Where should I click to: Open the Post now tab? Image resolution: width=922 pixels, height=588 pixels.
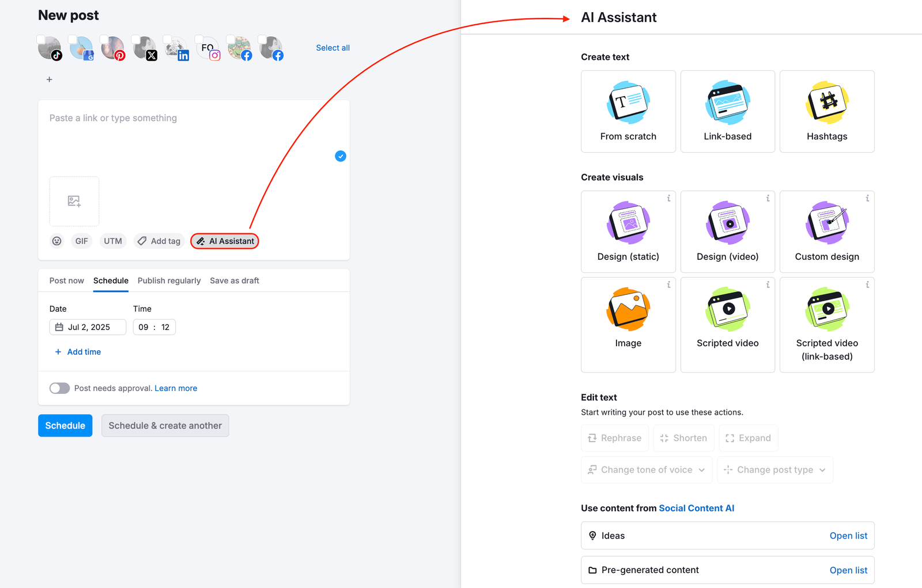66,280
